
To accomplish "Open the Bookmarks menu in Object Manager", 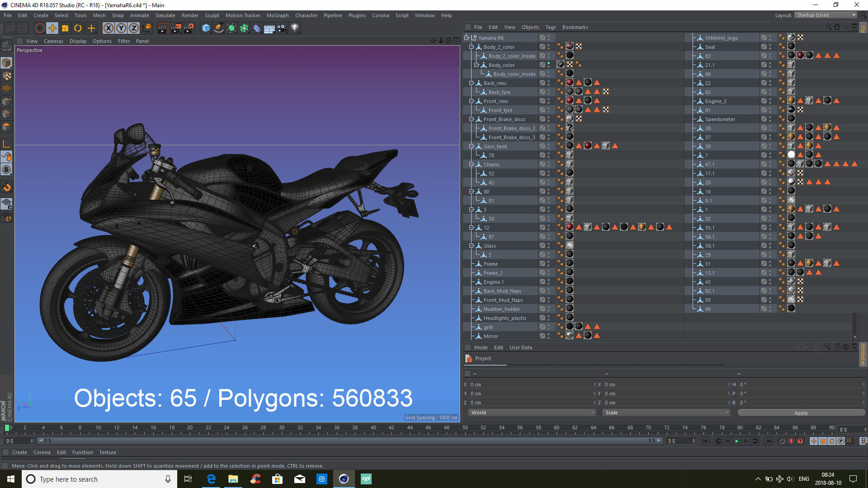I will (x=575, y=27).
